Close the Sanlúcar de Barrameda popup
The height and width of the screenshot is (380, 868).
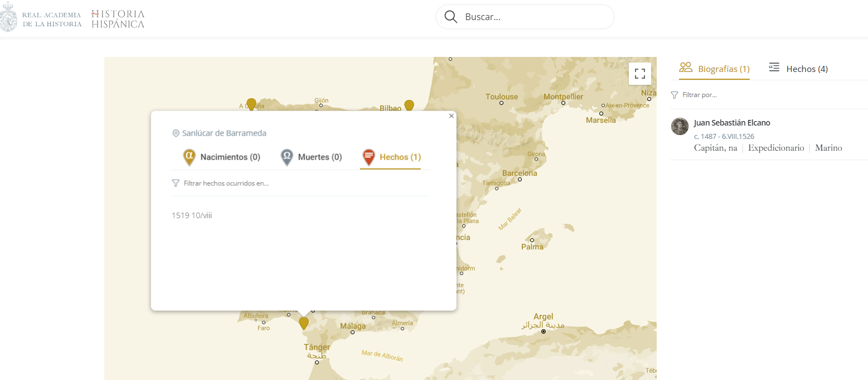coord(452,116)
